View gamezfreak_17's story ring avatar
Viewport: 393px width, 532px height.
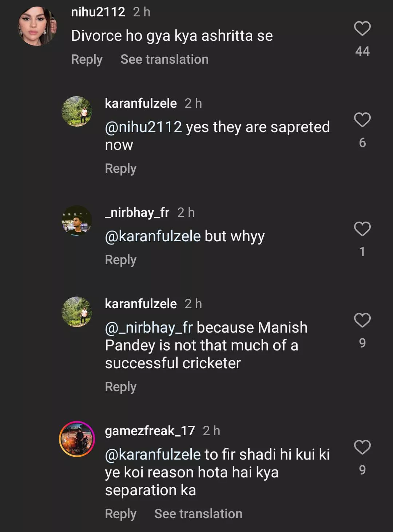(77, 439)
